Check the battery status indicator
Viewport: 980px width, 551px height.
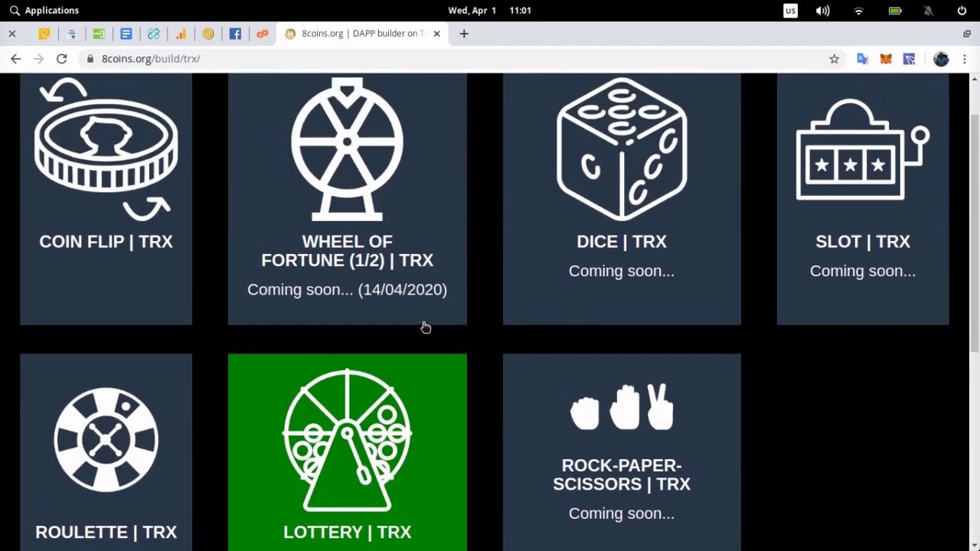(894, 10)
